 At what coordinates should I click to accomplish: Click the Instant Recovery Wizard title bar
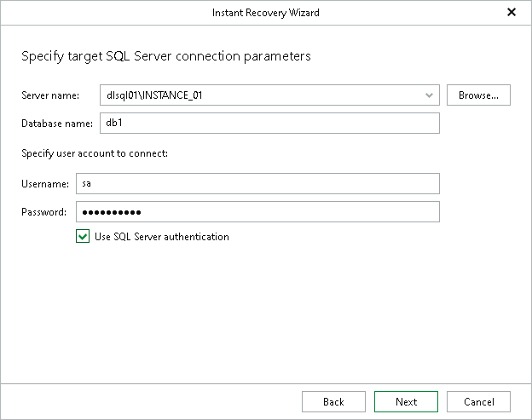point(266,13)
